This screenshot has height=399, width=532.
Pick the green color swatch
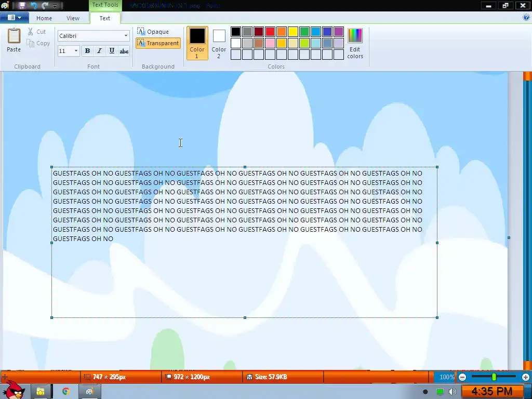click(304, 32)
